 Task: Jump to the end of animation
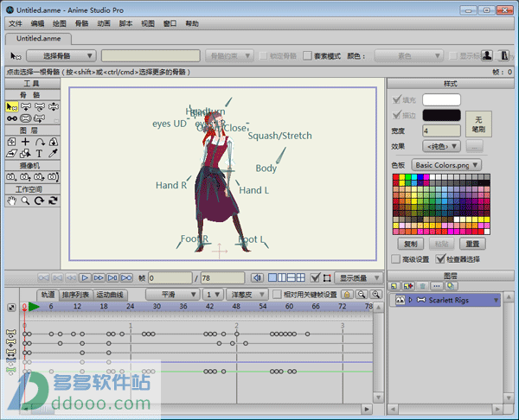click(x=126, y=277)
